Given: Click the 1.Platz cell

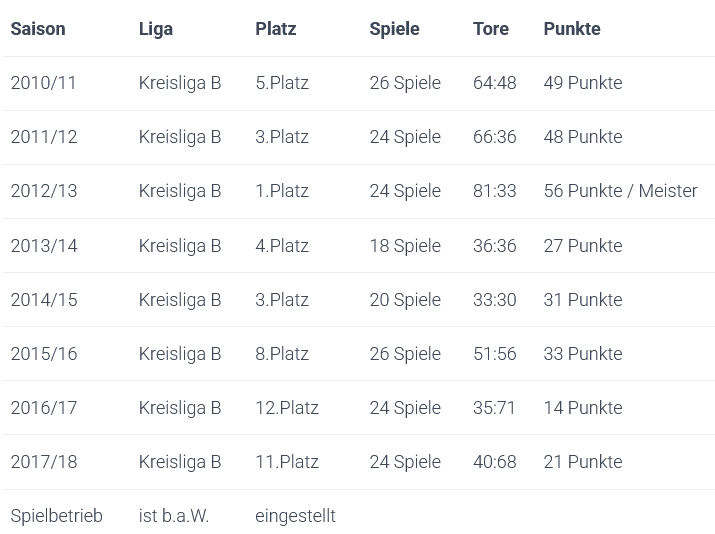Looking at the screenshot, I should tap(282, 191).
